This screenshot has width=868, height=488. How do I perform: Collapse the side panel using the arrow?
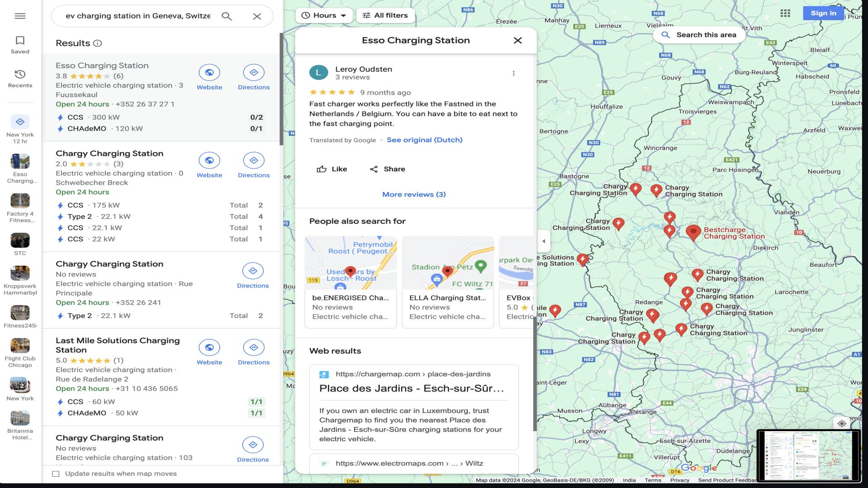tap(543, 241)
